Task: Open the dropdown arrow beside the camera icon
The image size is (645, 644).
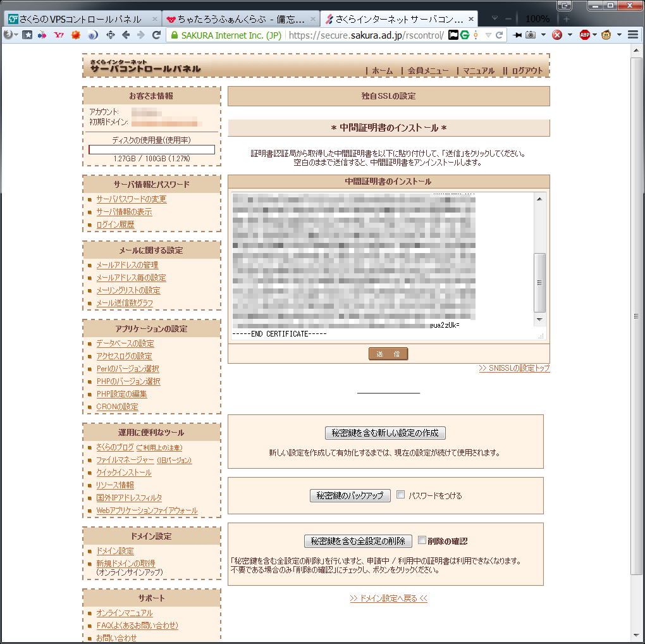Action: pos(543,35)
